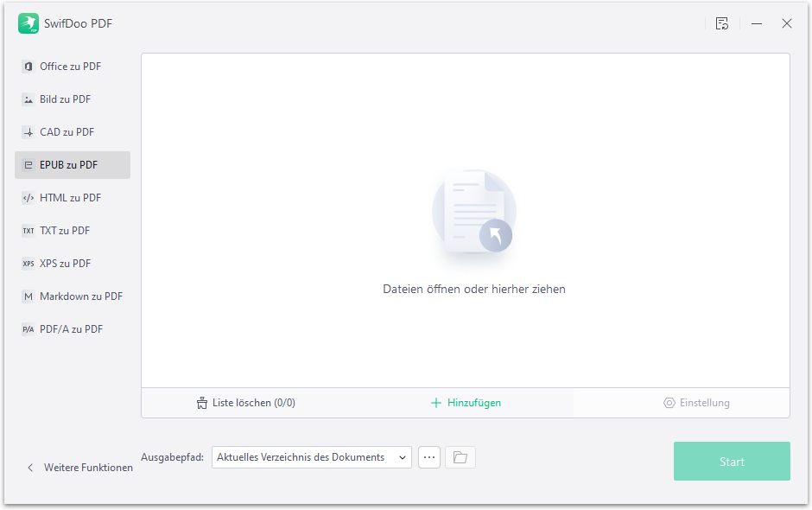Click the TXT zu PDF icon
Screen dimensions: 812x510
pyautogui.click(x=29, y=231)
